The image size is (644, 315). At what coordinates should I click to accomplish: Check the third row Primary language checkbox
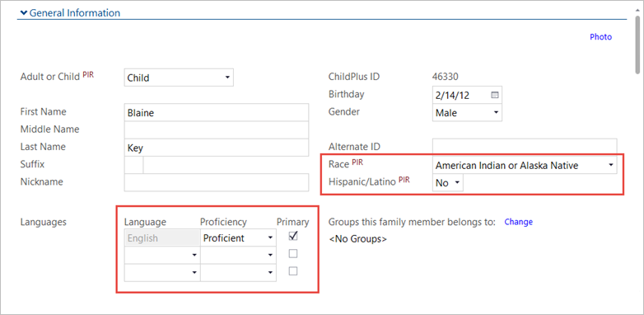coord(293,271)
